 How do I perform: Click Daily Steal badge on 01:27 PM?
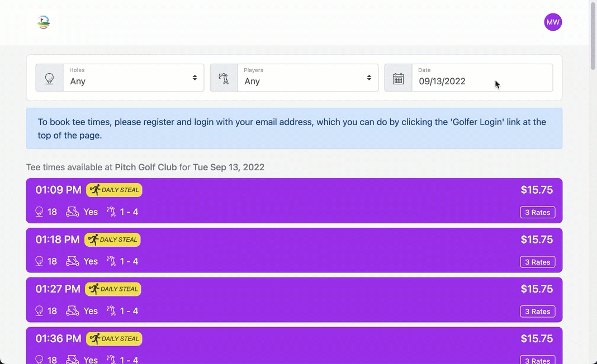tap(113, 289)
